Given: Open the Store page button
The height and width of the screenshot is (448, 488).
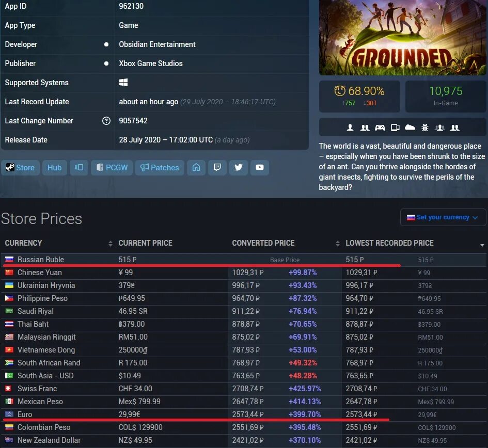Looking at the screenshot, I should coord(21,167).
